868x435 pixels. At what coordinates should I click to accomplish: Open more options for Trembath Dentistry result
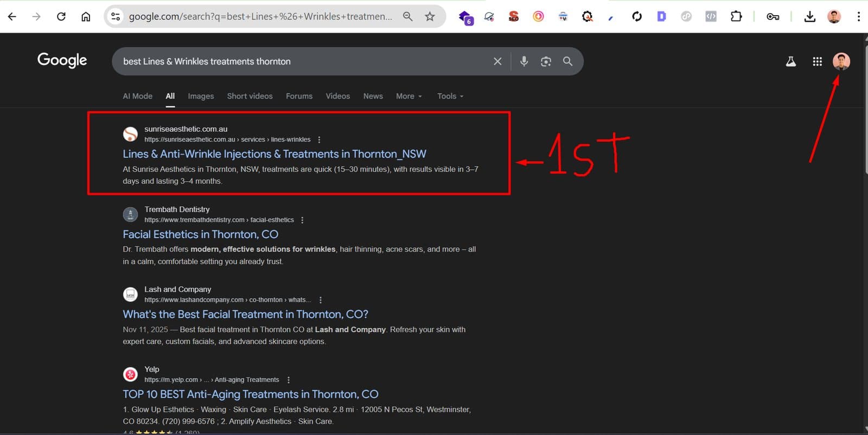pyautogui.click(x=302, y=220)
